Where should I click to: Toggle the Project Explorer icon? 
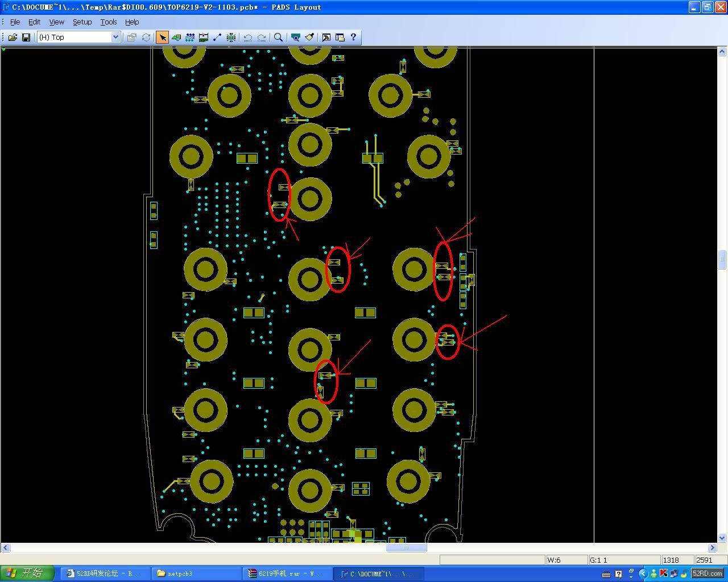(340, 38)
